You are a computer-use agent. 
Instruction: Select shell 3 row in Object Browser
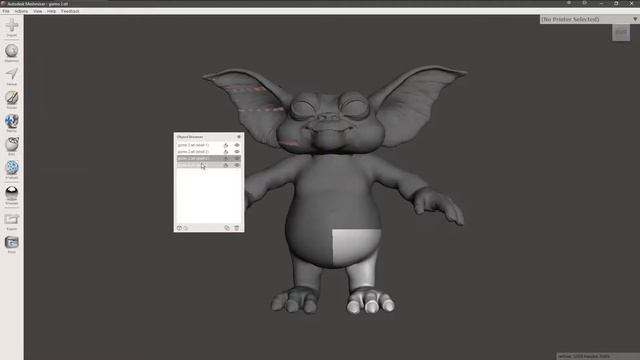(209, 158)
